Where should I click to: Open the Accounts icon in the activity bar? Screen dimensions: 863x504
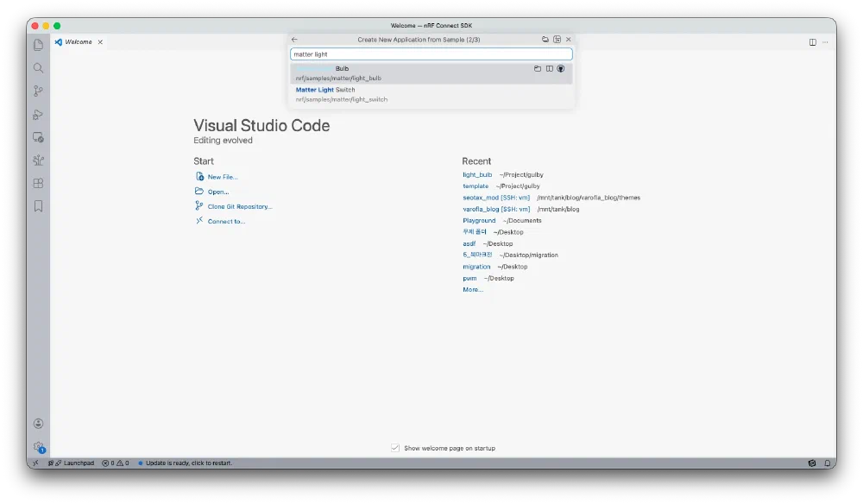click(x=38, y=424)
